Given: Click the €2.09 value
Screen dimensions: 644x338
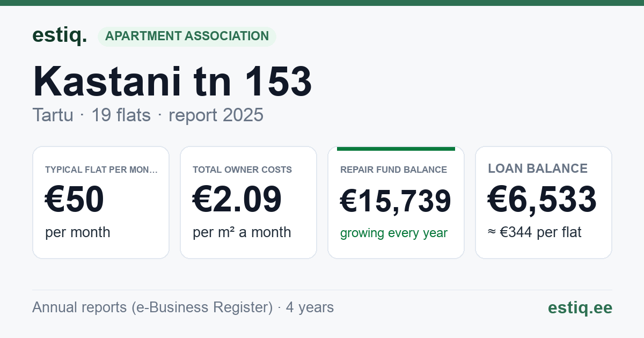Looking at the screenshot, I should coord(237,200).
